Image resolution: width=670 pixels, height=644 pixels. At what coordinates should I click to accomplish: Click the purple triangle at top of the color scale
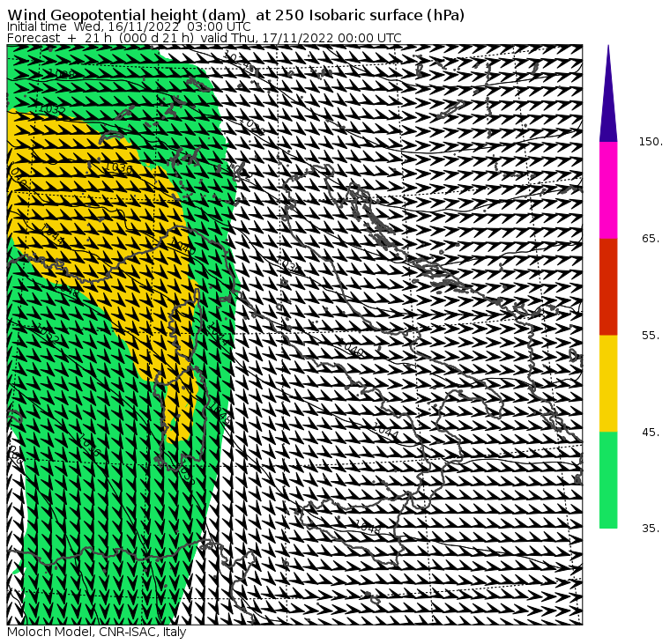608,93
